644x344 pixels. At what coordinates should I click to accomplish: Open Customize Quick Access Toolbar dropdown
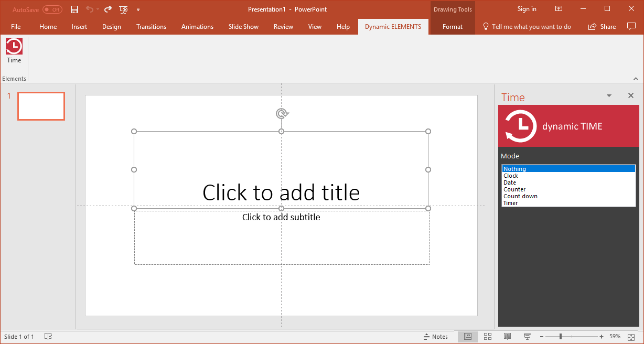pos(138,9)
